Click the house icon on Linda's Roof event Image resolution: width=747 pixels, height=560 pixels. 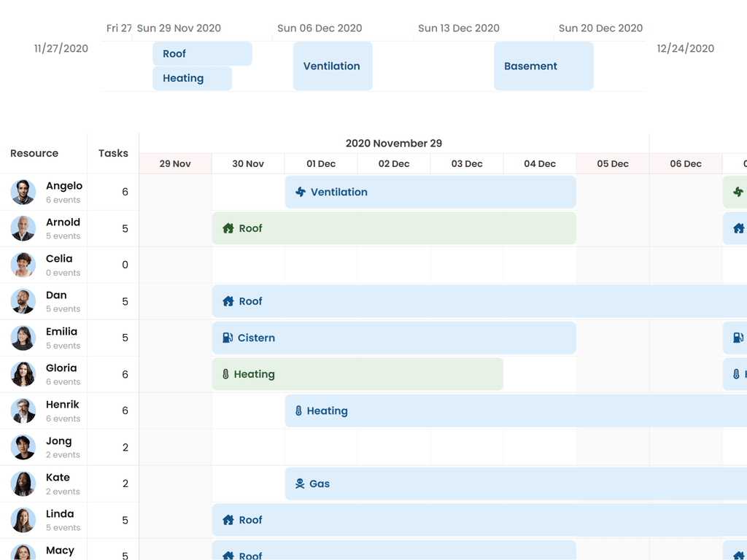click(228, 520)
